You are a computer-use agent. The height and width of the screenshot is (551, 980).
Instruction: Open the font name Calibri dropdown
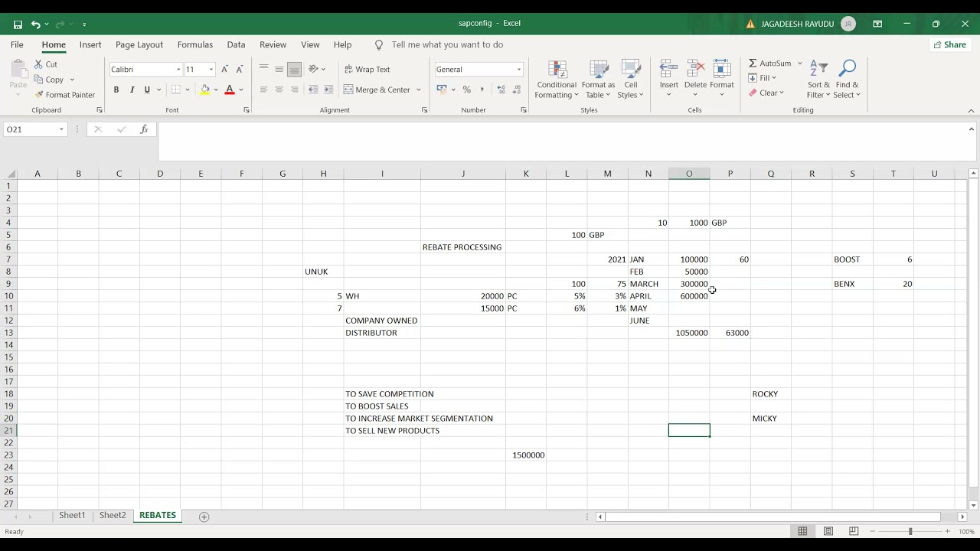(178, 70)
